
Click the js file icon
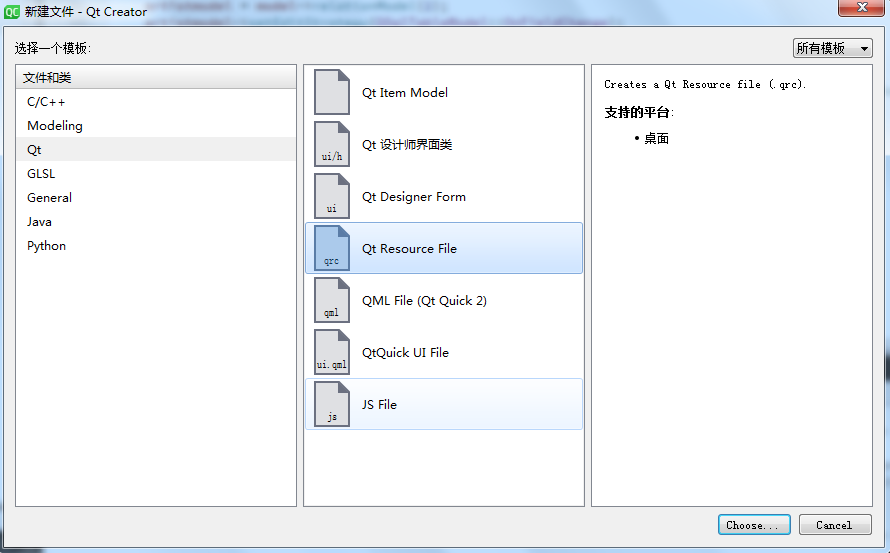(x=332, y=404)
